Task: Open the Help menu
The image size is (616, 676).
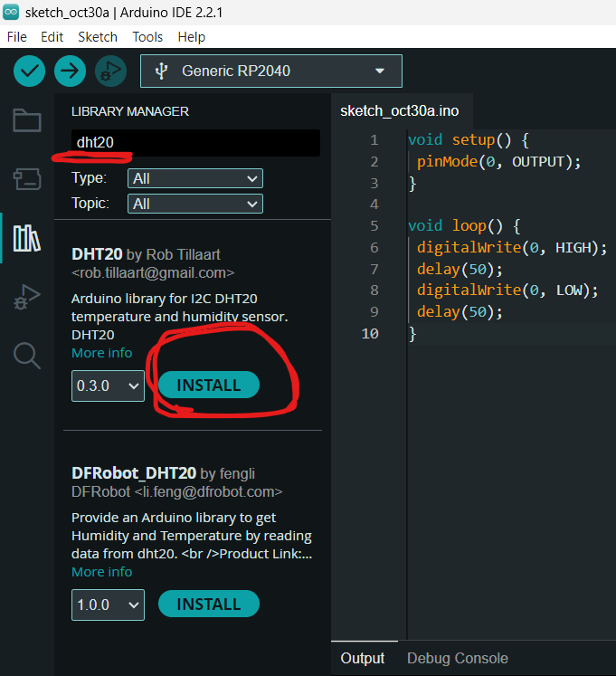Action: coord(192,37)
